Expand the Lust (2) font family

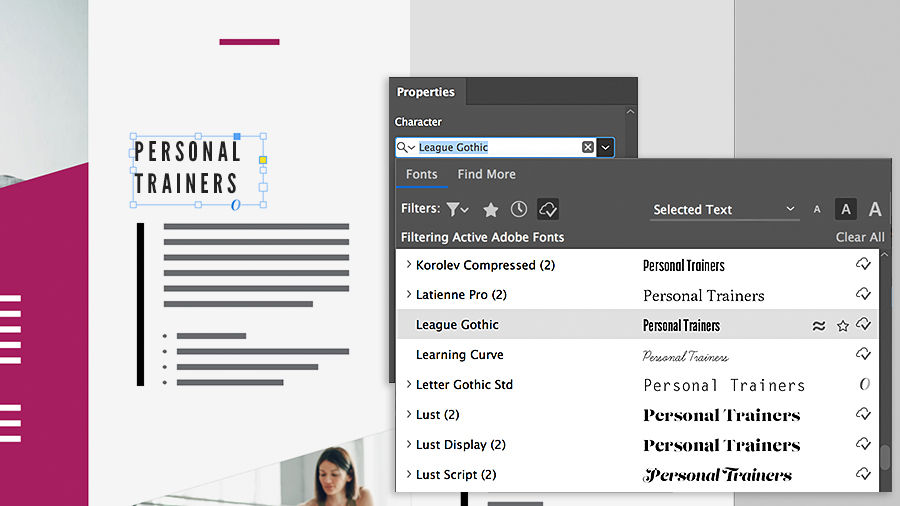(x=409, y=414)
